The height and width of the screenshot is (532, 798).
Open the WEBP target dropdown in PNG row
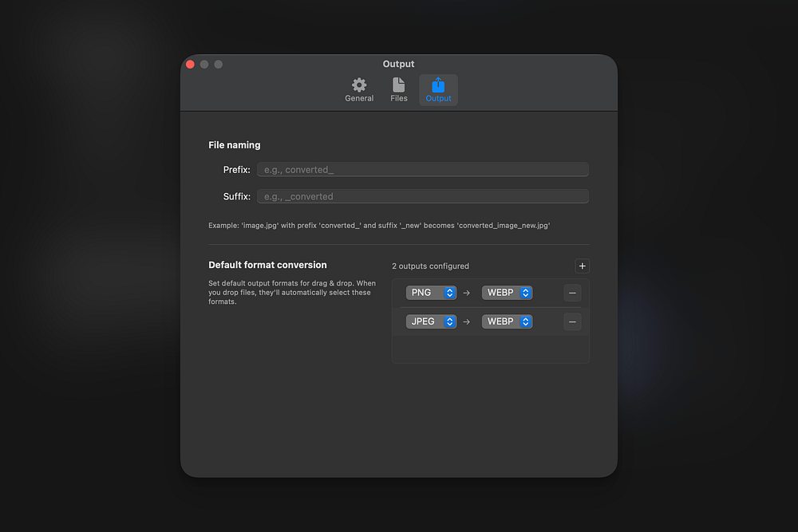pyautogui.click(x=507, y=293)
